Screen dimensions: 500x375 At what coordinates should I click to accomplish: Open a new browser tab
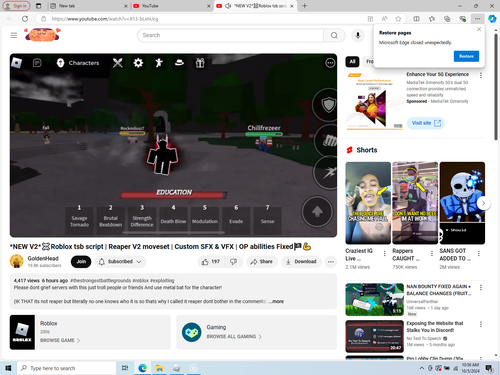pos(304,6)
